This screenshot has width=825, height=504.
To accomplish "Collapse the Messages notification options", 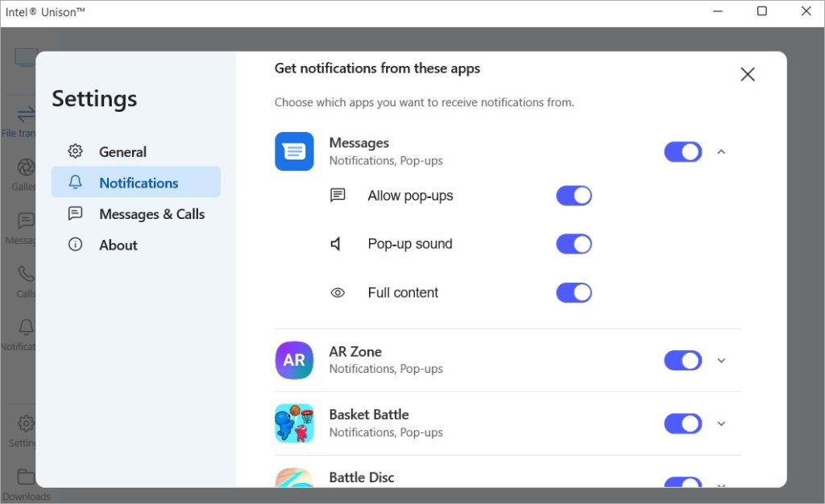I will [x=721, y=151].
